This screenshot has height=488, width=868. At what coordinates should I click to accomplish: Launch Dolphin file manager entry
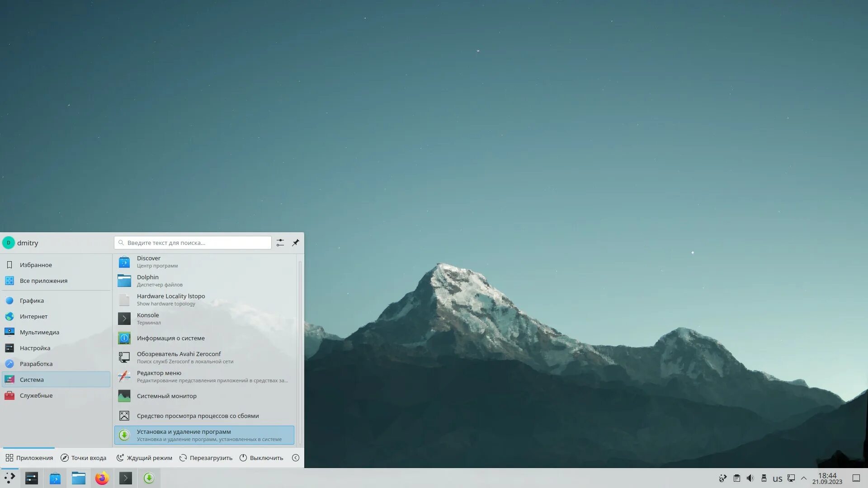(x=148, y=281)
